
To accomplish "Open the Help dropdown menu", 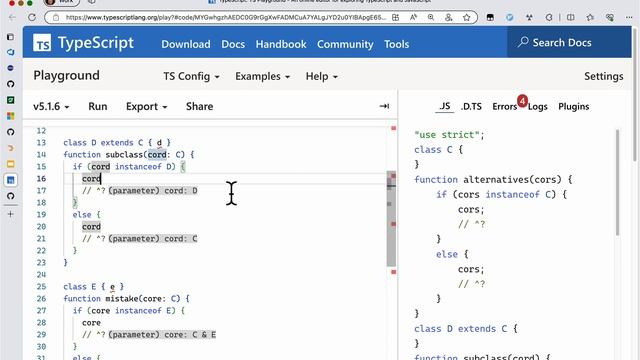I will 322,76.
